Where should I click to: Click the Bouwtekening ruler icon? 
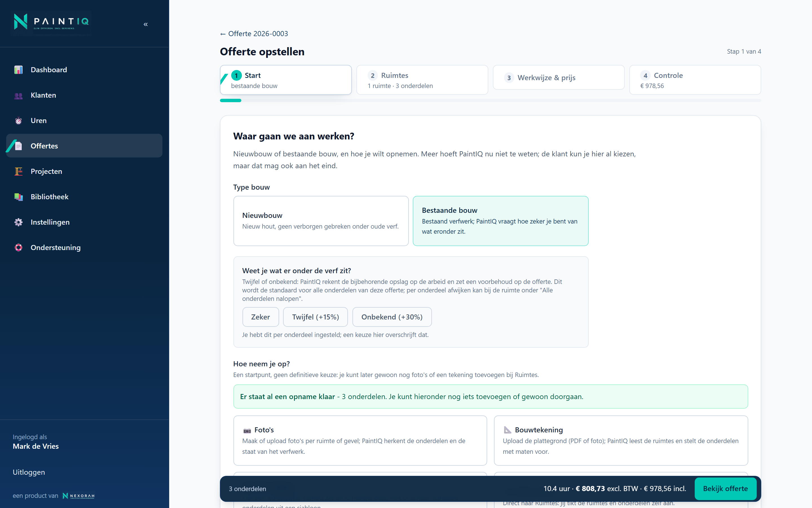(507, 430)
